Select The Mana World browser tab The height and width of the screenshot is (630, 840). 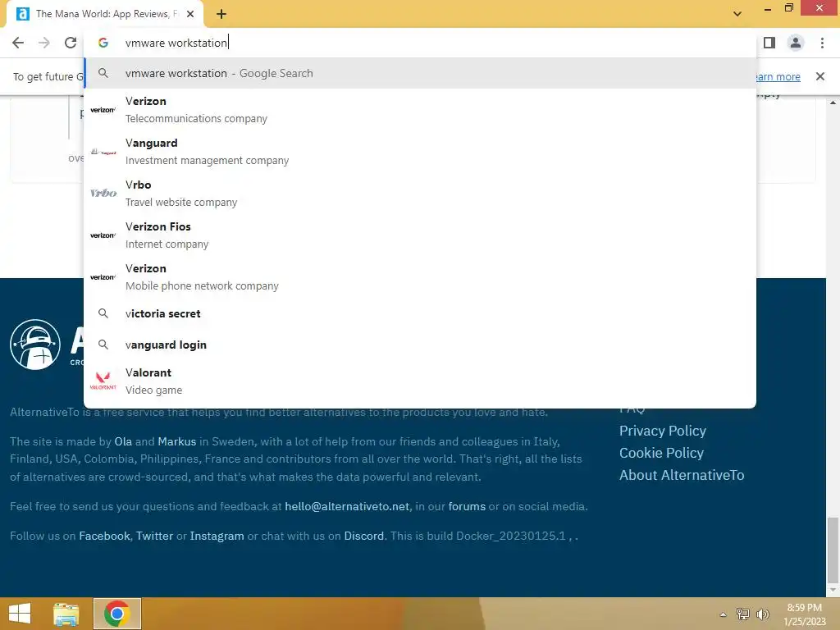tap(105, 14)
